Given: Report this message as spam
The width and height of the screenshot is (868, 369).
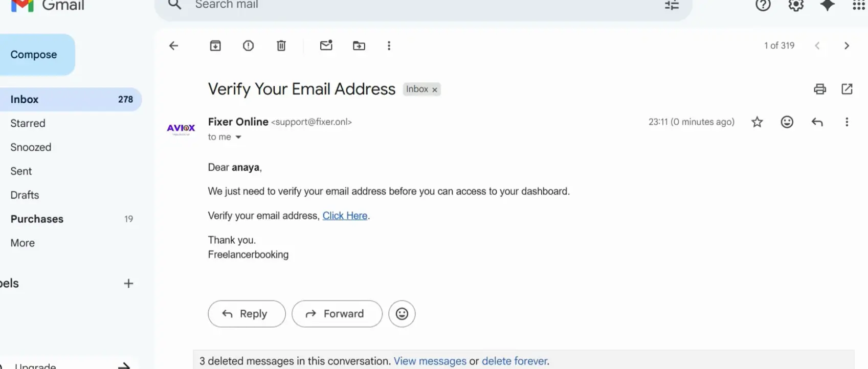Looking at the screenshot, I should tap(248, 46).
